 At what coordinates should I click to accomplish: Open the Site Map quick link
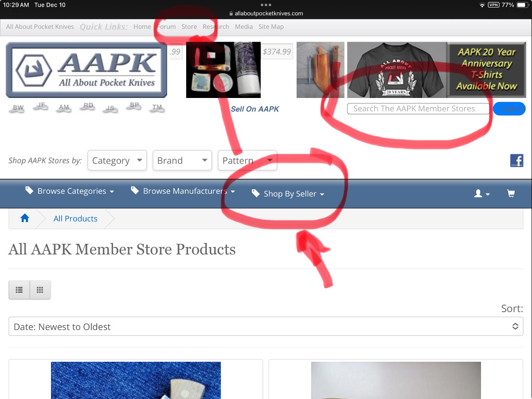[x=271, y=27]
